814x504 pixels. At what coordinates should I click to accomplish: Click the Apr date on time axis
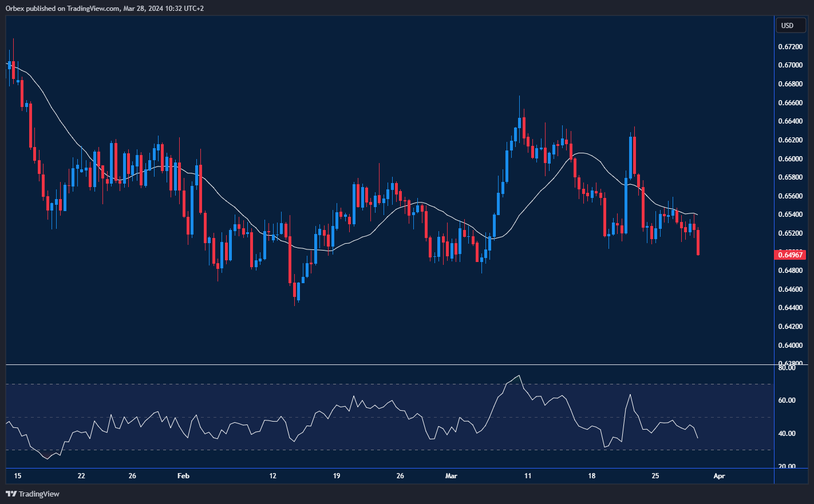[719, 476]
